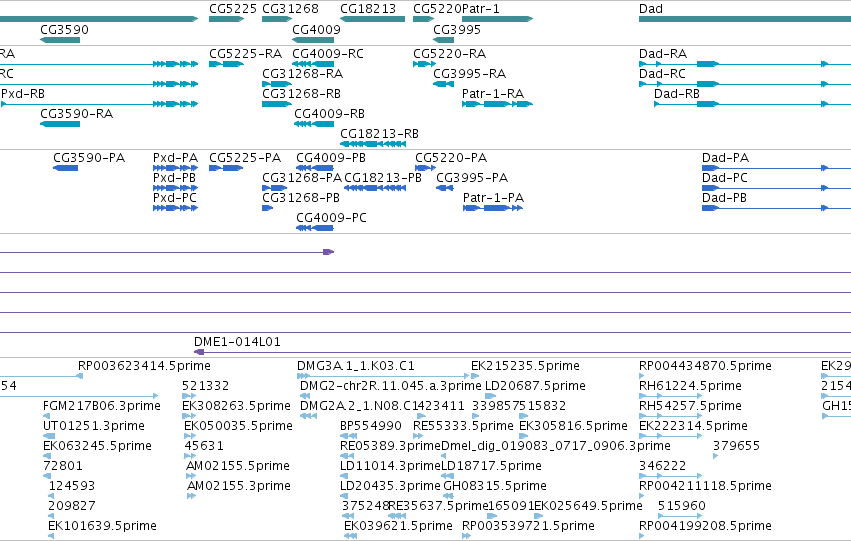Select protein Pxd-PB label
The height and width of the screenshot is (541, 851).
[x=174, y=178]
